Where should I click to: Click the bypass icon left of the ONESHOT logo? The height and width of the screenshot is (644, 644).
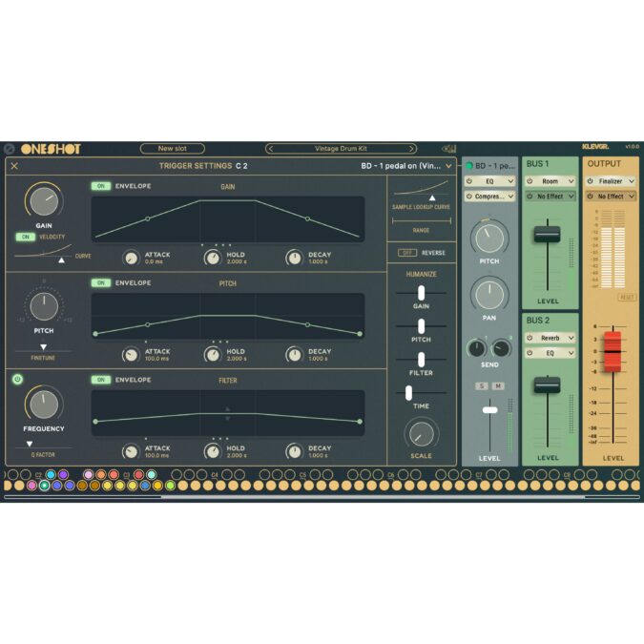[9, 149]
